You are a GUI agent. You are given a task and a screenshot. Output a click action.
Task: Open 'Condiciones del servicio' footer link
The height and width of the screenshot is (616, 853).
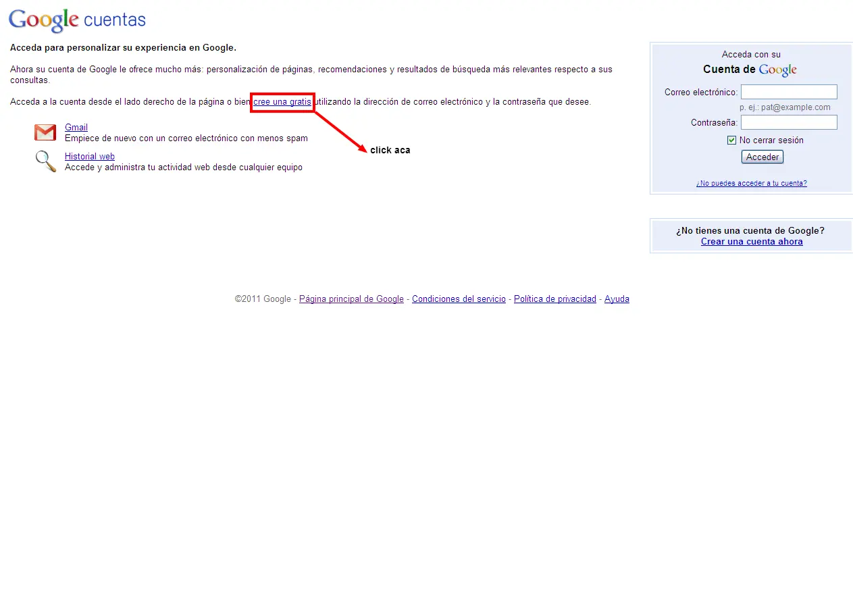click(459, 299)
